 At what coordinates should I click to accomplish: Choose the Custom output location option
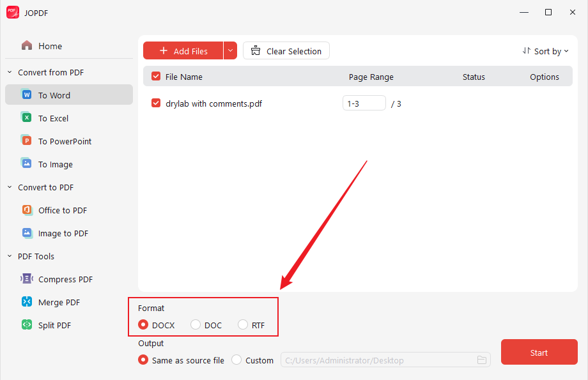click(x=236, y=360)
